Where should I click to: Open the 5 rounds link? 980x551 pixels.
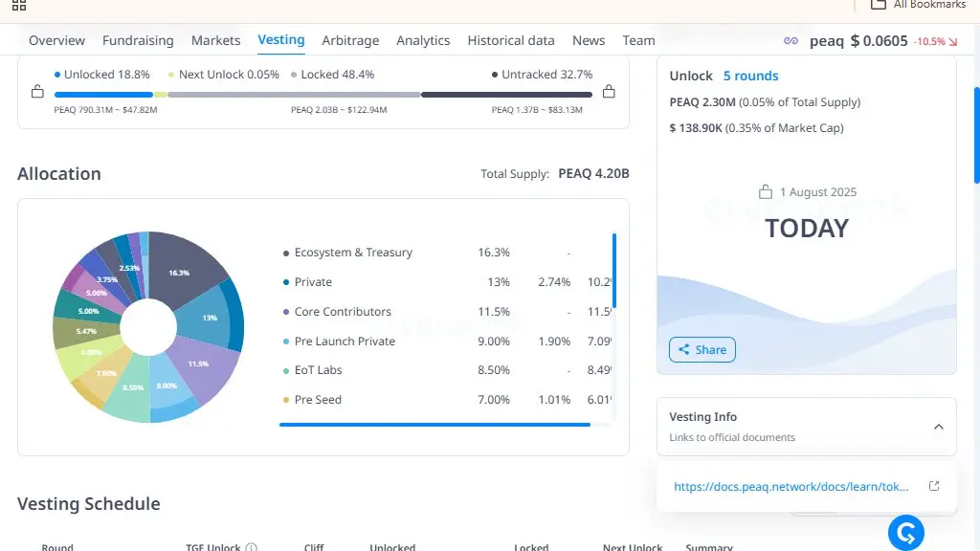point(750,76)
